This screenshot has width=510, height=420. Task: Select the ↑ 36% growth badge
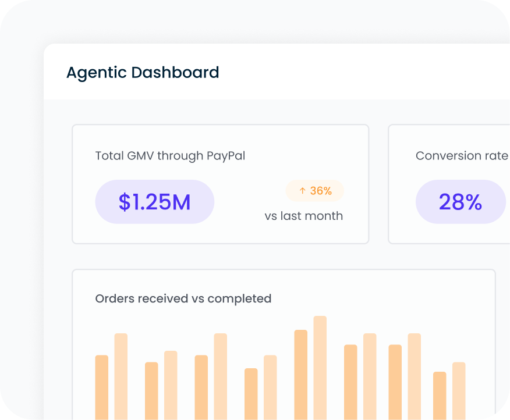click(314, 191)
